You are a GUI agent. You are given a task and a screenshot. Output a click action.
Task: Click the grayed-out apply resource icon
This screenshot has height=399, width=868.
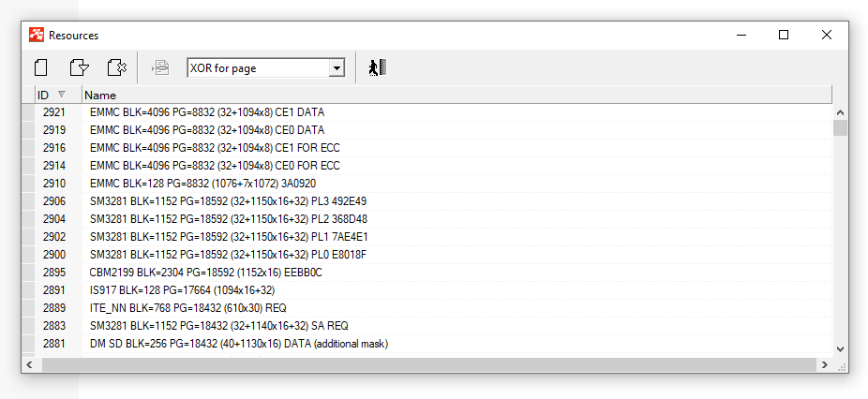coord(160,67)
